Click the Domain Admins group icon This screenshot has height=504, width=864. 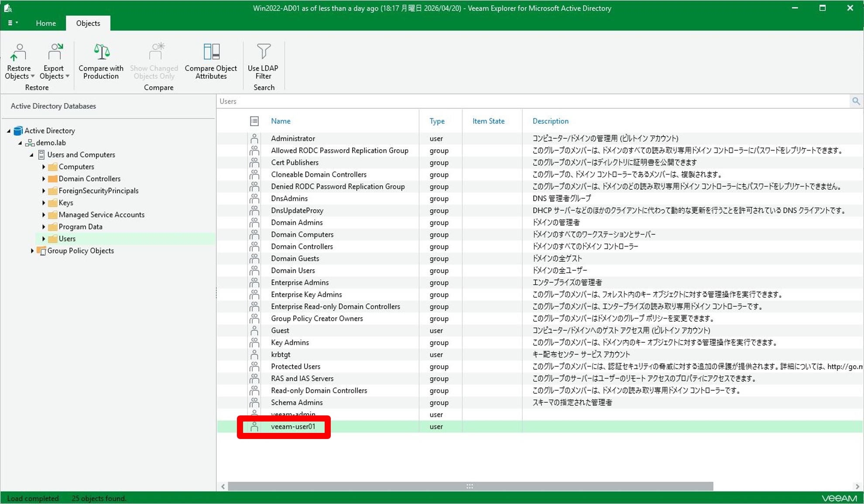pyautogui.click(x=254, y=223)
